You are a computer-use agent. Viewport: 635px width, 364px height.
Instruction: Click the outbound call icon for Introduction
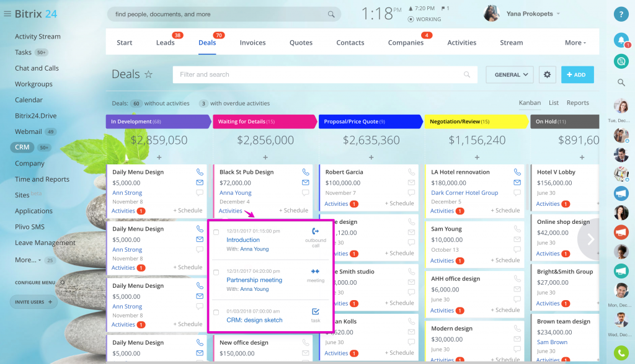click(x=316, y=231)
